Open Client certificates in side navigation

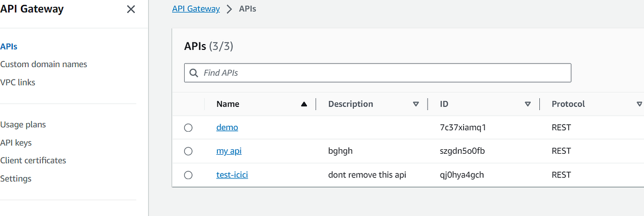tap(33, 160)
